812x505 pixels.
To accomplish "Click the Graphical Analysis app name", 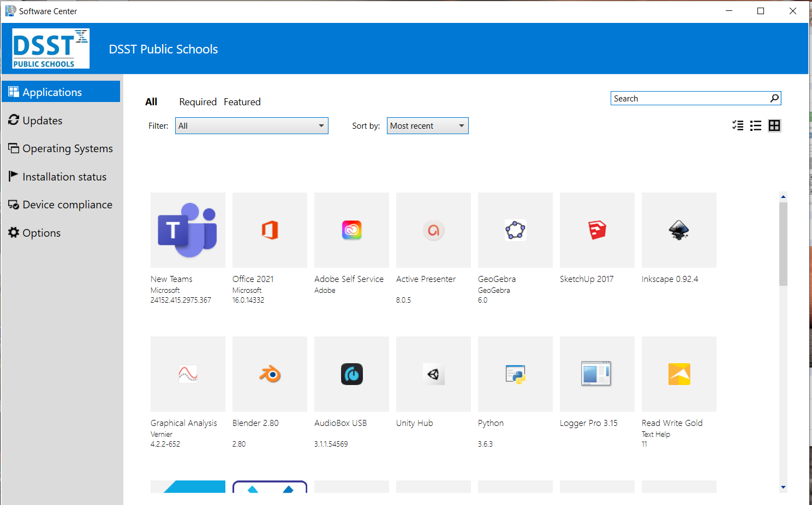I will pos(184,423).
